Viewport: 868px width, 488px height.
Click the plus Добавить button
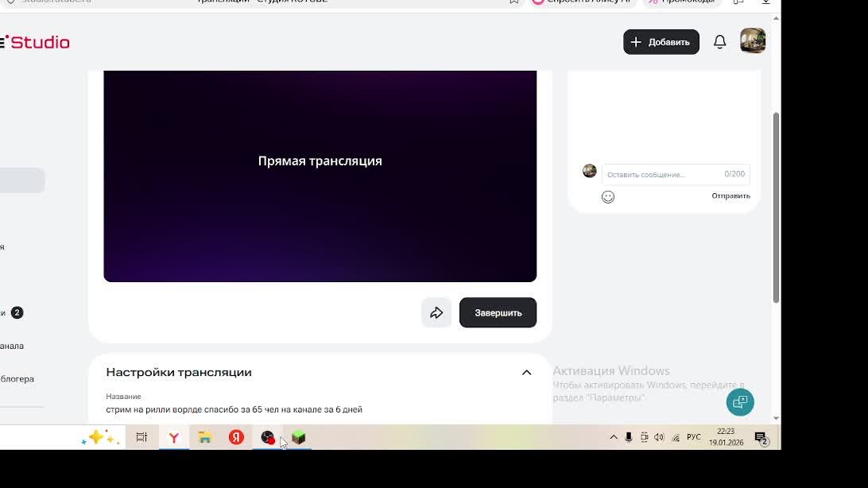click(x=661, y=42)
